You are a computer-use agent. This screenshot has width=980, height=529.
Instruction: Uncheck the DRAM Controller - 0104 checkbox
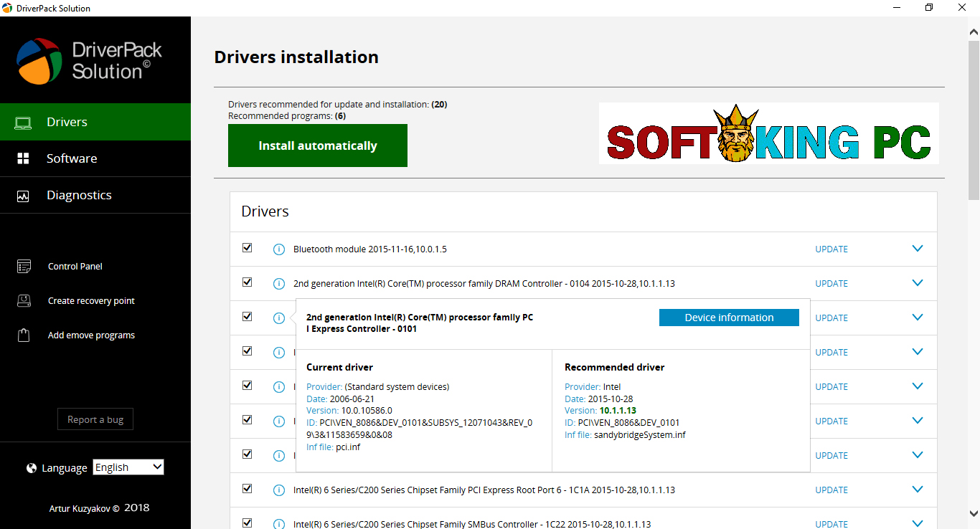pyautogui.click(x=248, y=282)
